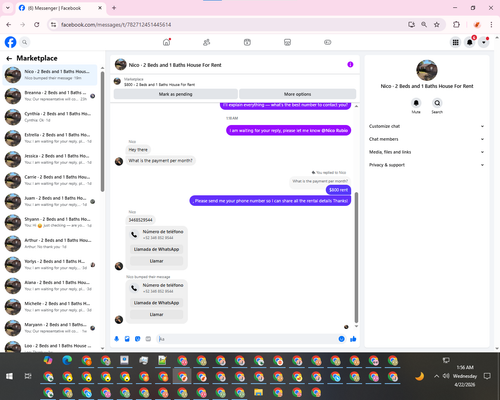Open the Facebook menu grid icon
This screenshot has height=400, width=500.
pyautogui.click(x=455, y=42)
